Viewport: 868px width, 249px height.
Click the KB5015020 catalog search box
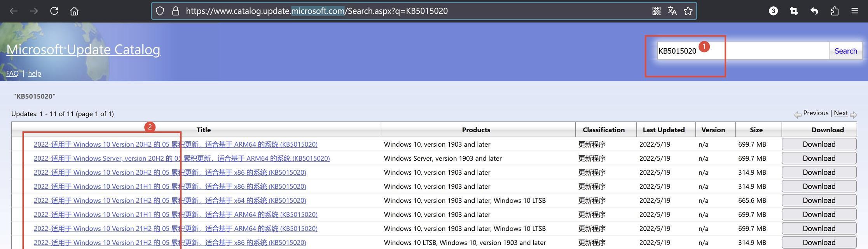click(743, 51)
